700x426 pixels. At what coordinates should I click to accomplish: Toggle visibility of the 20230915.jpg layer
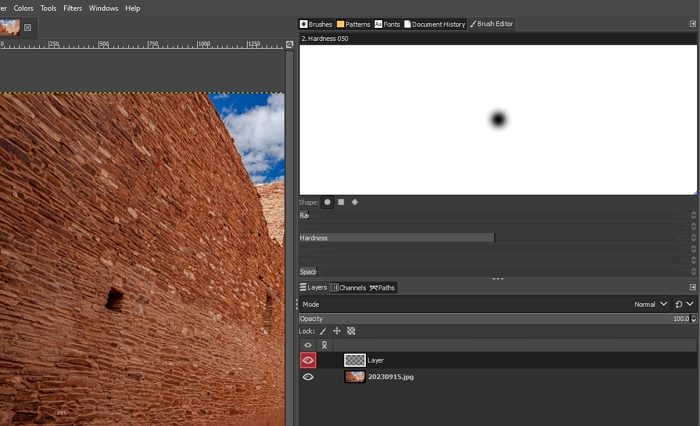pos(308,377)
